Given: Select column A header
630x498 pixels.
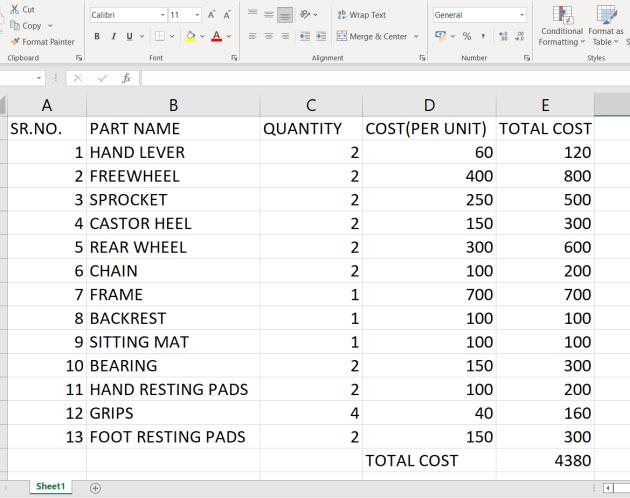Looking at the screenshot, I should tap(47, 105).
